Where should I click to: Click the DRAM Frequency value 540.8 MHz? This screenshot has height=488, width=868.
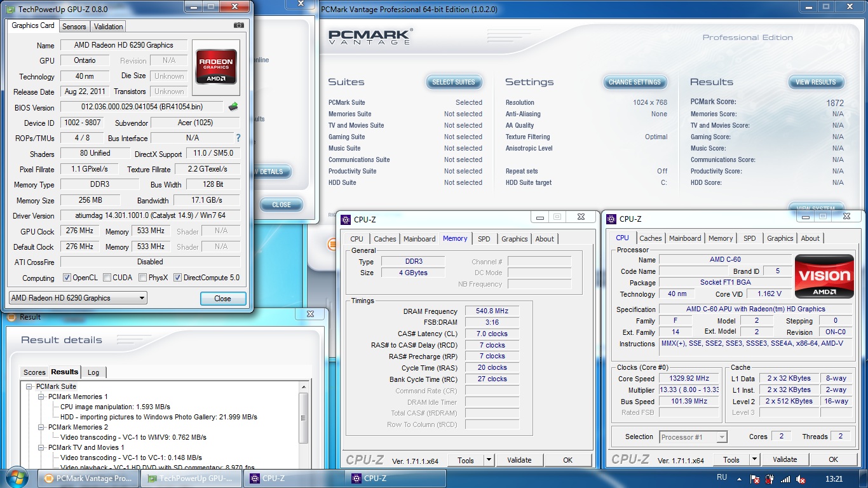[492, 311]
